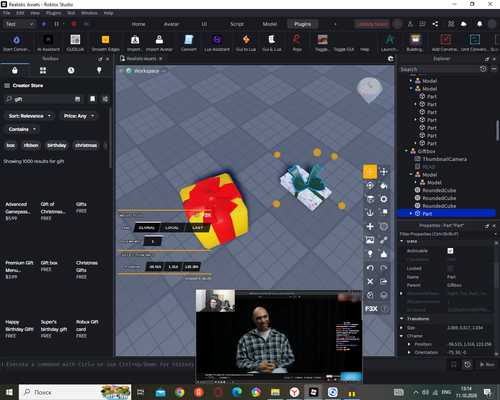Click the F3X delete X icon
This screenshot has height=400, width=500.
coord(370,281)
